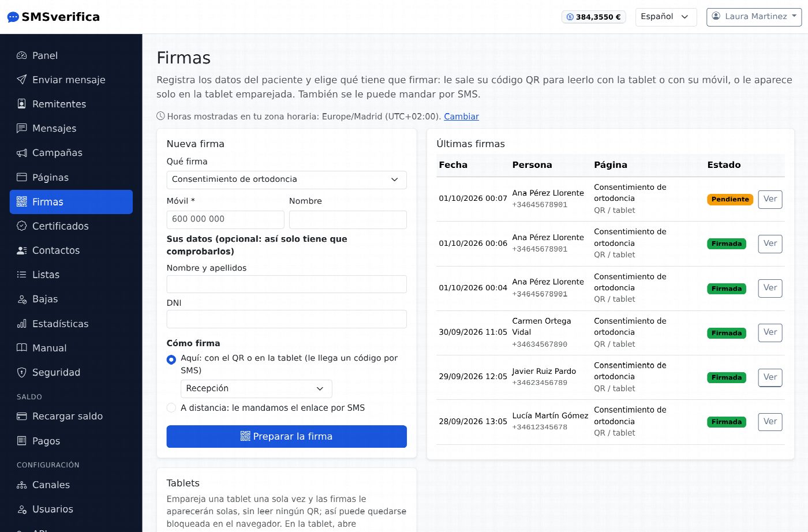Click the Estadísticas bar chart icon
The height and width of the screenshot is (532, 808).
point(22,324)
